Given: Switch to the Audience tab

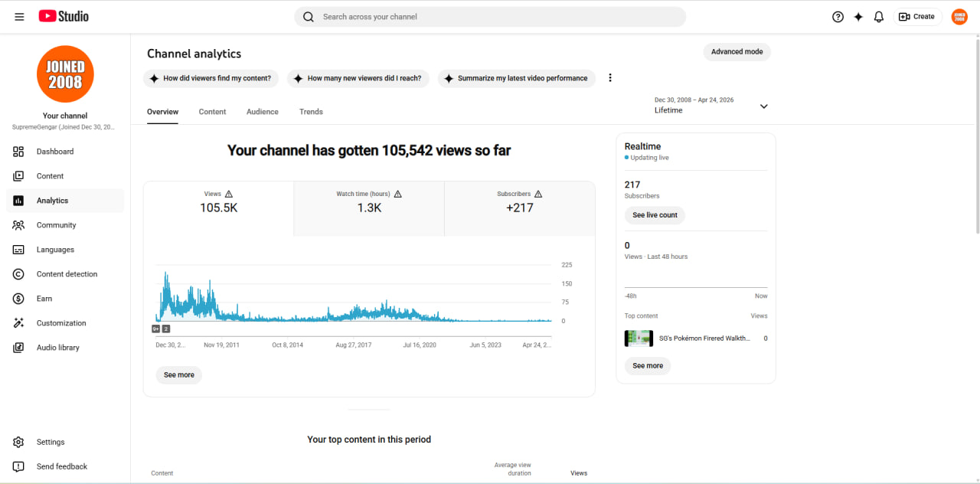Looking at the screenshot, I should tap(263, 112).
